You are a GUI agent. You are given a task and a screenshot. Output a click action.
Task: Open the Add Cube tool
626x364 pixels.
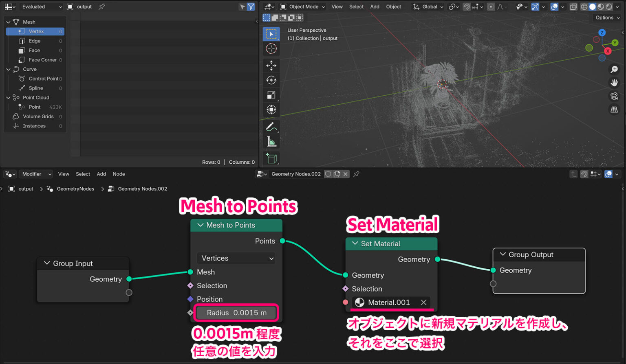[x=271, y=158]
